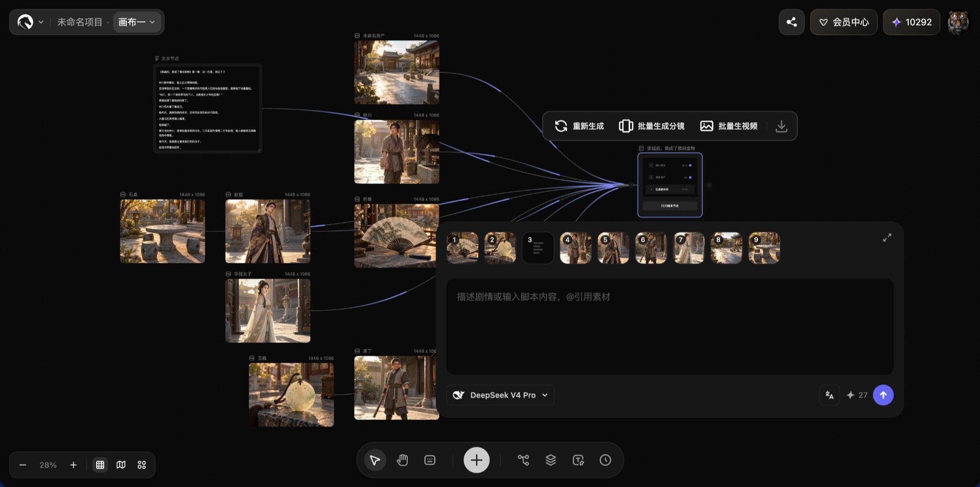Viewport: 980px width, 487px height.
Task: Click 重新生成 regenerate
Action: [579, 126]
